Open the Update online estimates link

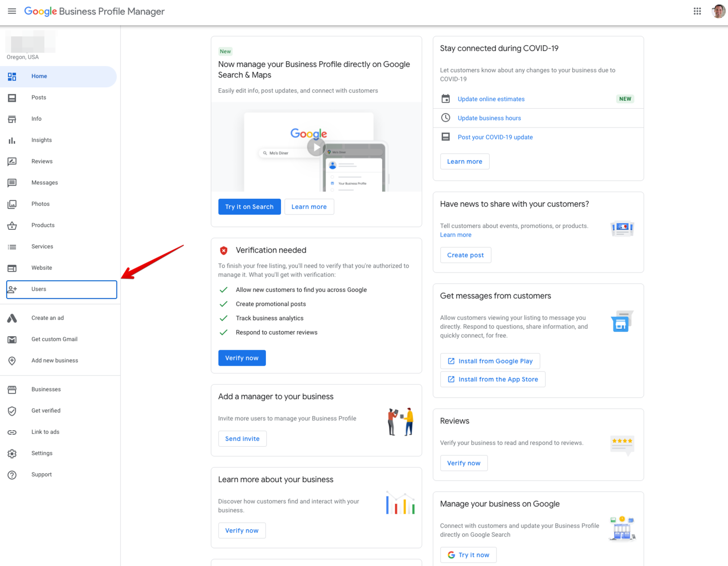491,99
